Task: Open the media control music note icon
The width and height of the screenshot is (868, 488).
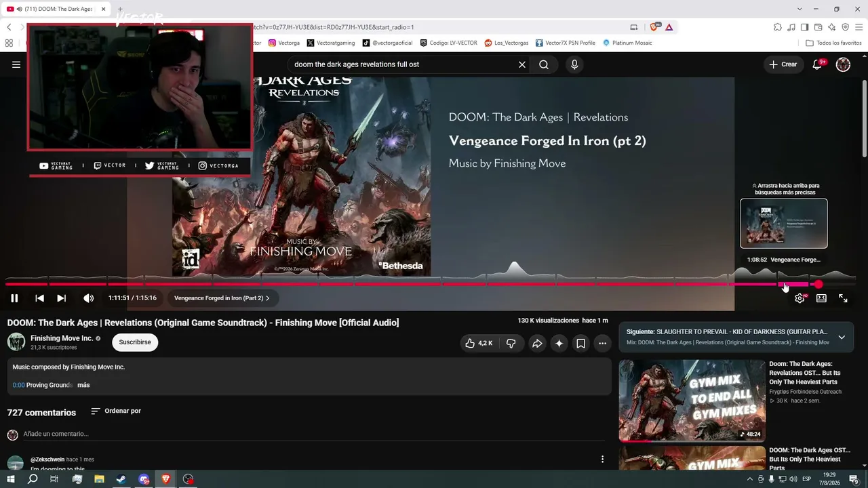Action: click(791, 27)
